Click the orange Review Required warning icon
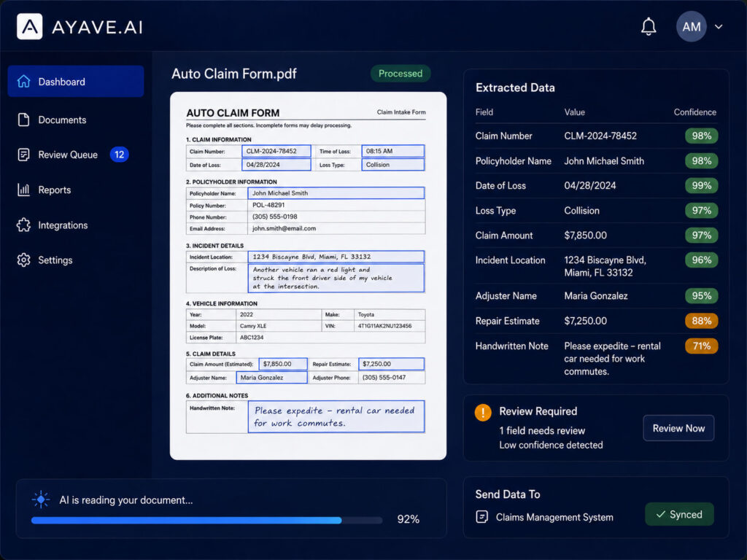Screen dimensions: 747x560 [483, 412]
